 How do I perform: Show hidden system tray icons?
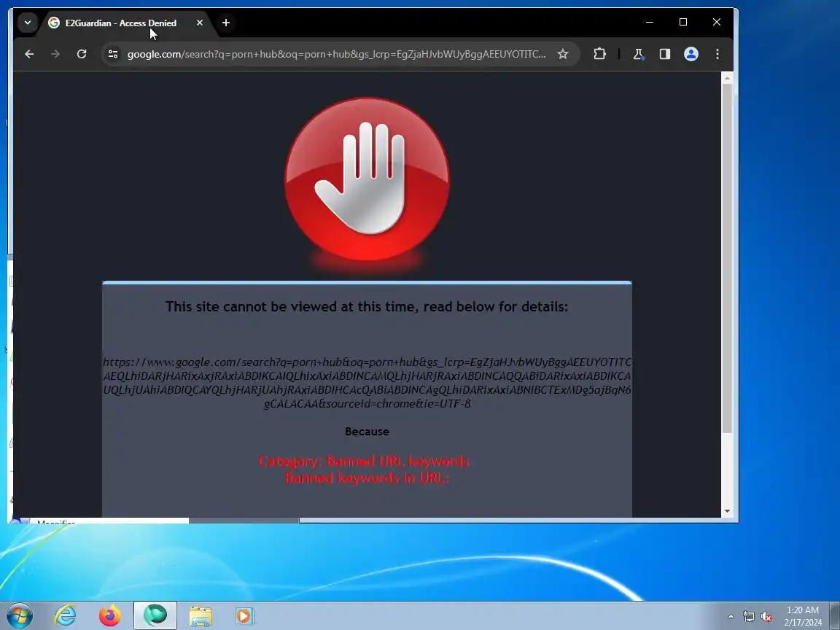point(731,617)
